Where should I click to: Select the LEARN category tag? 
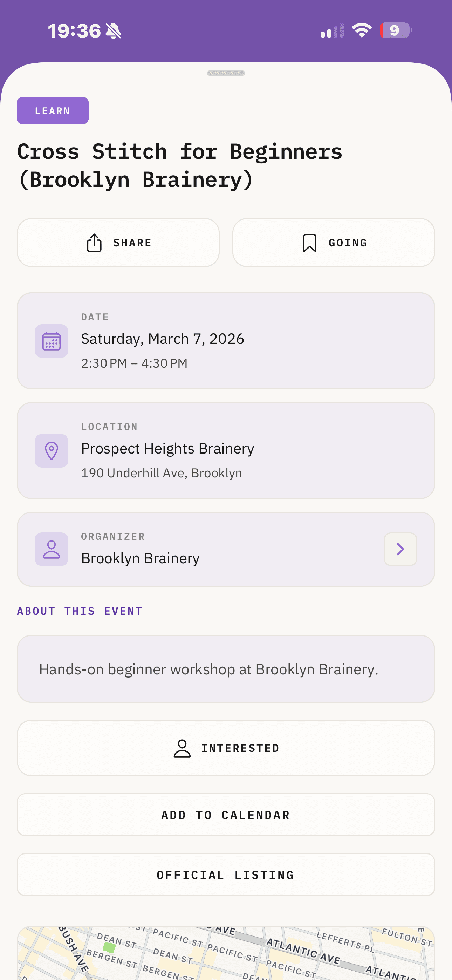point(53,110)
